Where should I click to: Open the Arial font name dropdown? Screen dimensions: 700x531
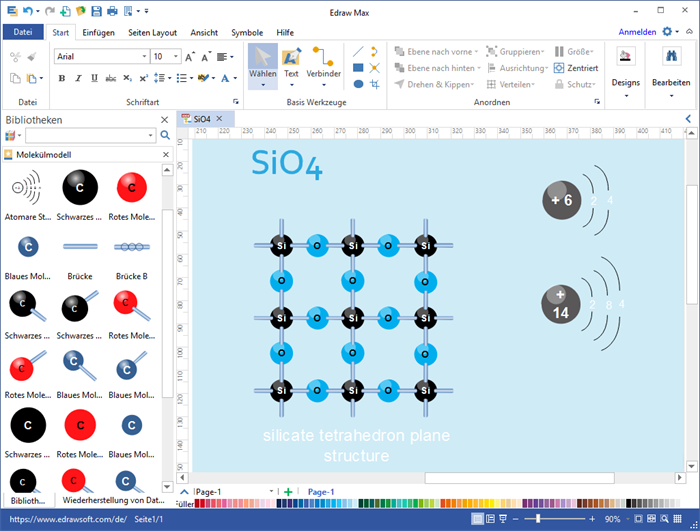click(143, 57)
